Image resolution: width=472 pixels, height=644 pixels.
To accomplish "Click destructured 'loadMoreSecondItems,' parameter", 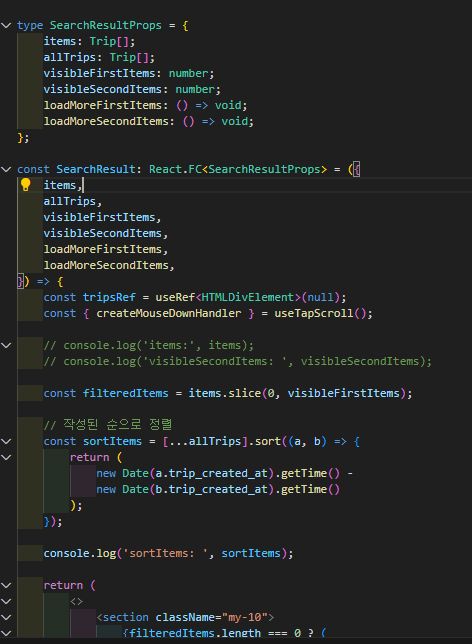I will click(x=109, y=265).
